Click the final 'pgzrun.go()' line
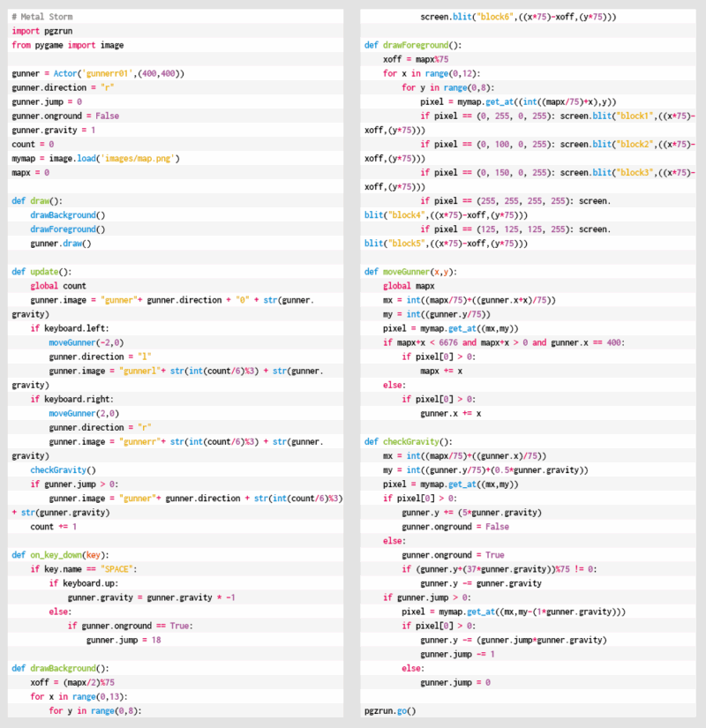This screenshot has height=728, width=706. click(x=390, y=710)
